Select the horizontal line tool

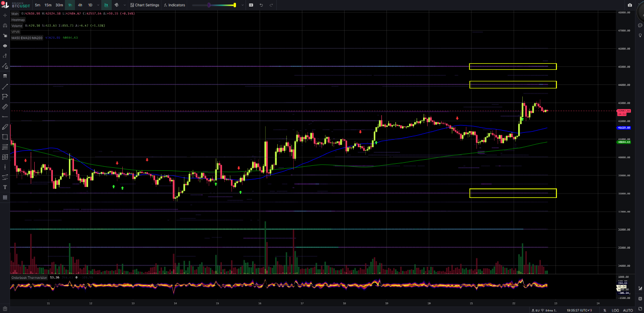click(5, 117)
